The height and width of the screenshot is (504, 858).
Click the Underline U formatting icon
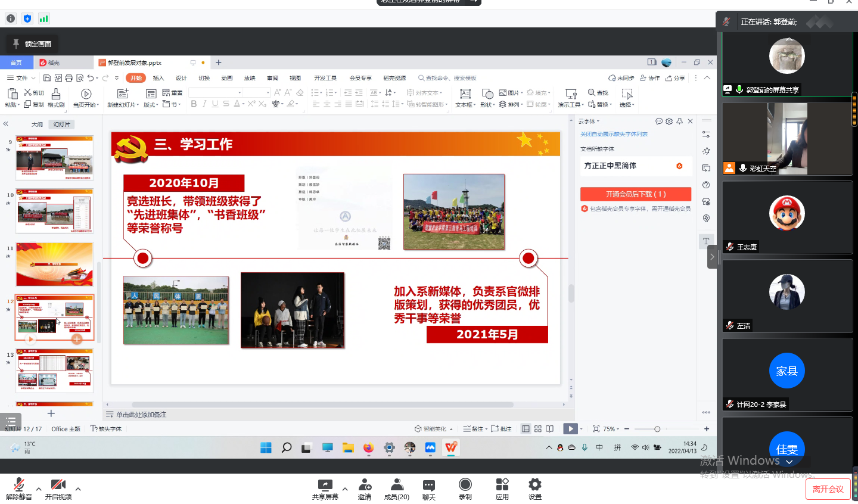pyautogui.click(x=215, y=104)
